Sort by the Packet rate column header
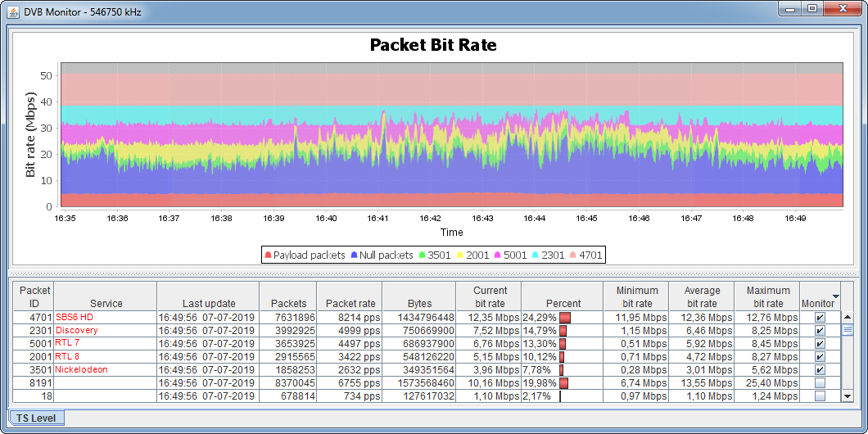Viewport: 868px width, 434px height. pyautogui.click(x=350, y=303)
